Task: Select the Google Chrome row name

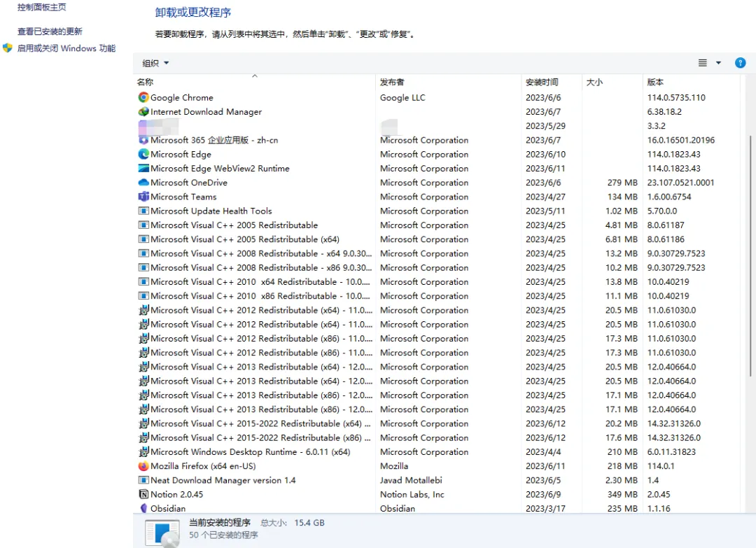Action: (182, 97)
